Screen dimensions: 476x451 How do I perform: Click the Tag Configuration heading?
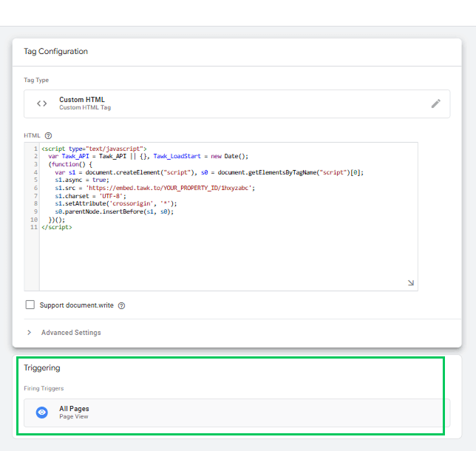click(56, 51)
